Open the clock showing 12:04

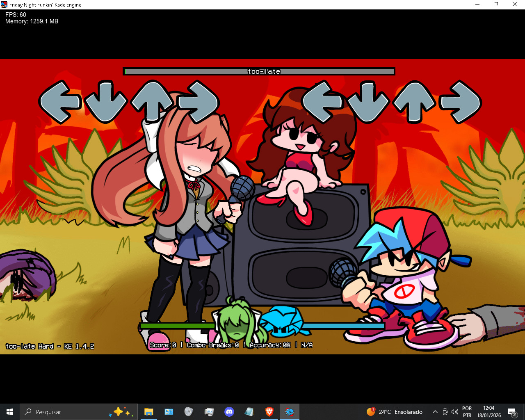tap(488, 412)
